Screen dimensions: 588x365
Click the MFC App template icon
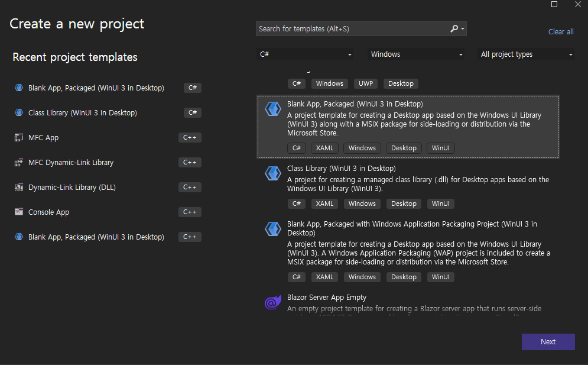coord(19,137)
